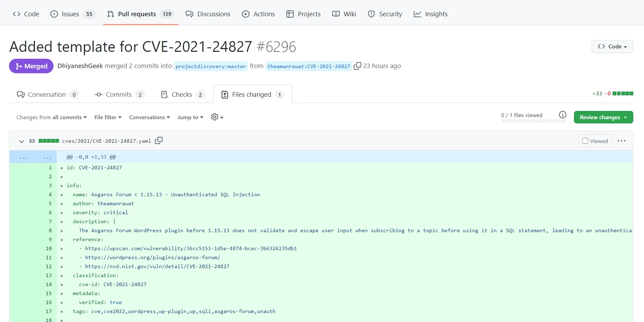The width and height of the screenshot is (644, 322).
Task: Open the projectdiscovery:master branch link
Action: pos(211,66)
